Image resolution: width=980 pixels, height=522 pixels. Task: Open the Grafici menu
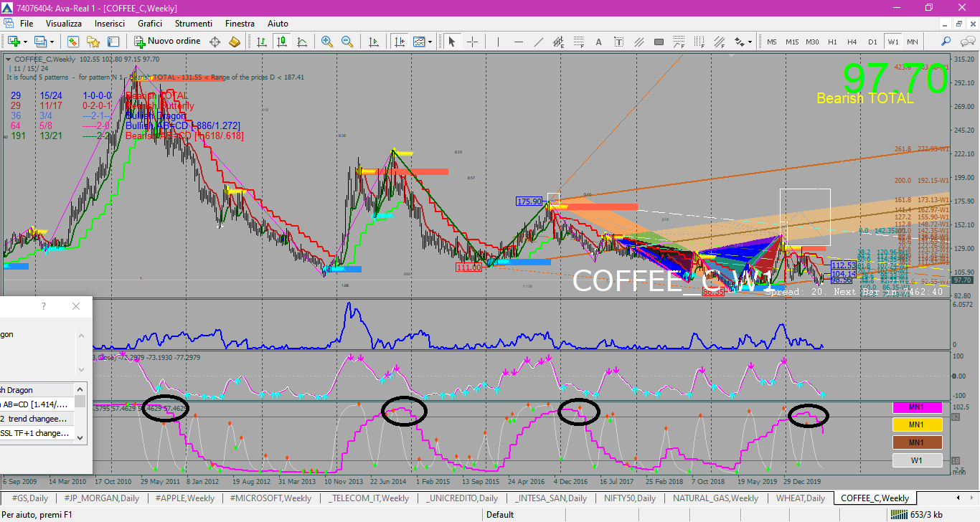(x=150, y=24)
